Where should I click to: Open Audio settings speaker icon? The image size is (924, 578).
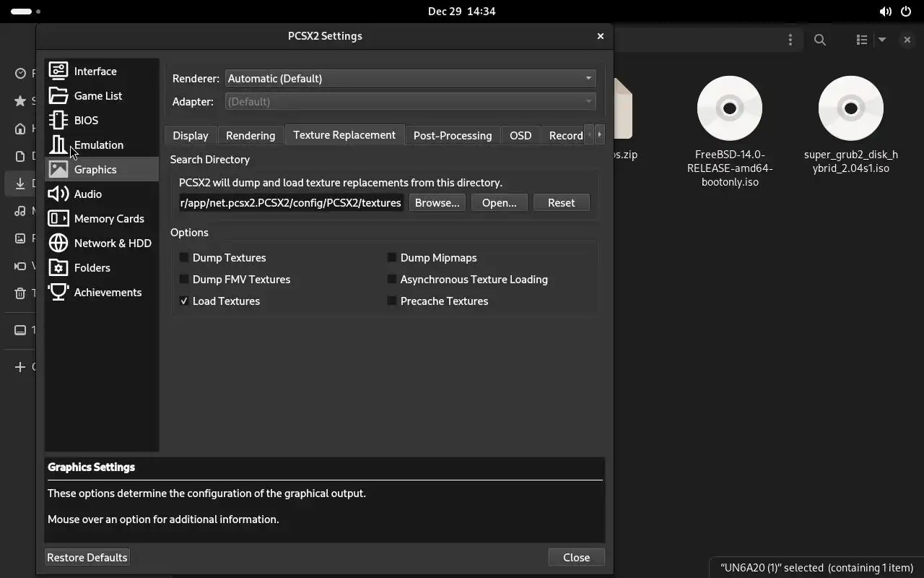point(58,194)
